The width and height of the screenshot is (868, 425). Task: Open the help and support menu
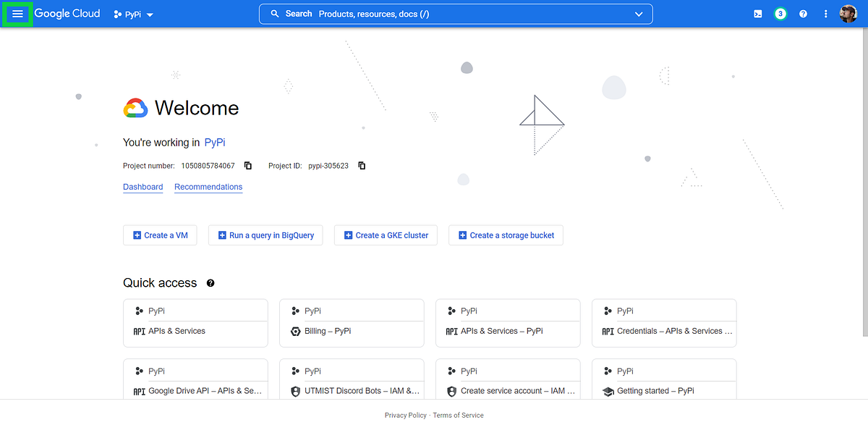(x=803, y=14)
